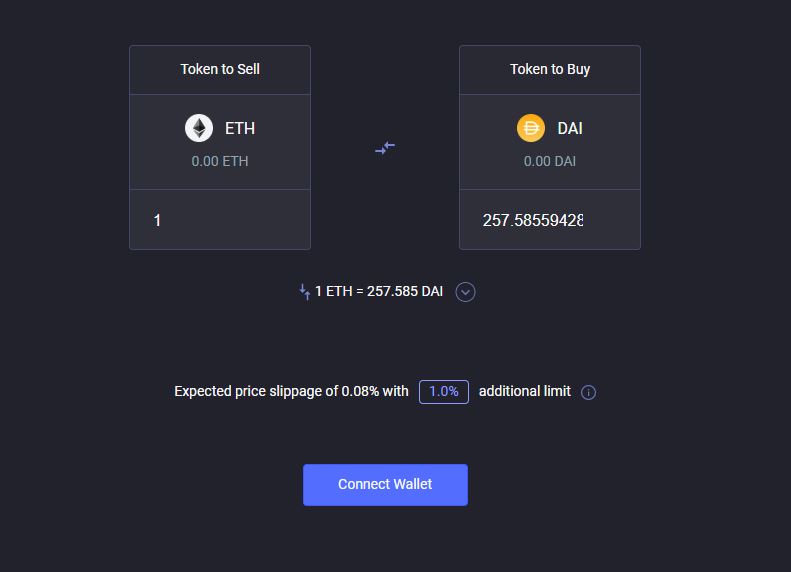Click the Token to Sell header

tap(220, 69)
